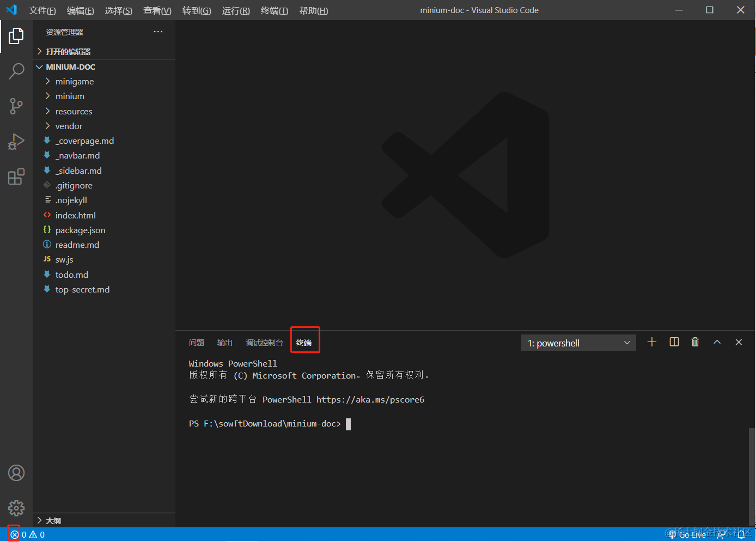Open the 终端(T) menu
756x542 pixels.
pos(275,10)
